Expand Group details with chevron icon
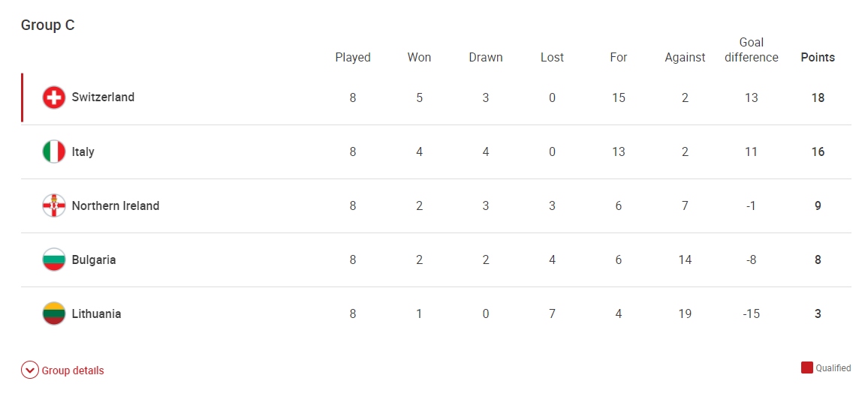 coord(30,370)
